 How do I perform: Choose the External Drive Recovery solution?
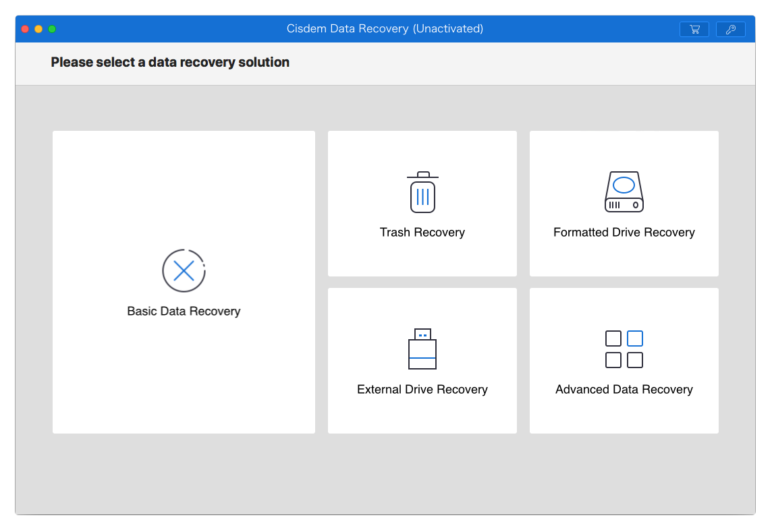422,360
